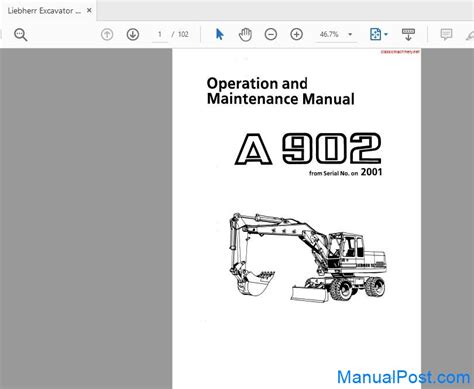Click the red classicmachinery.net link at page top
The height and width of the screenshot is (389, 474).
pos(400,52)
